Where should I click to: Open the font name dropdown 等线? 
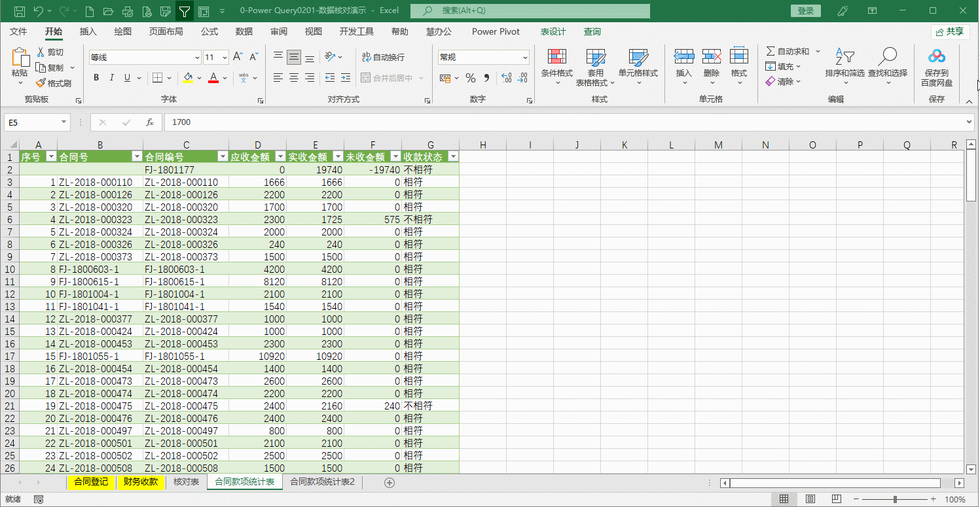(197, 58)
